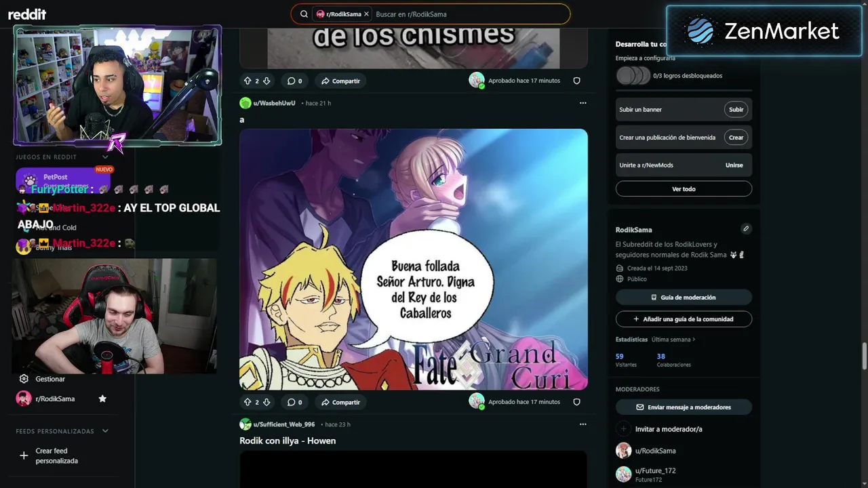The image size is (868, 488).
Task: Click the Subir banner button
Action: [x=736, y=109]
